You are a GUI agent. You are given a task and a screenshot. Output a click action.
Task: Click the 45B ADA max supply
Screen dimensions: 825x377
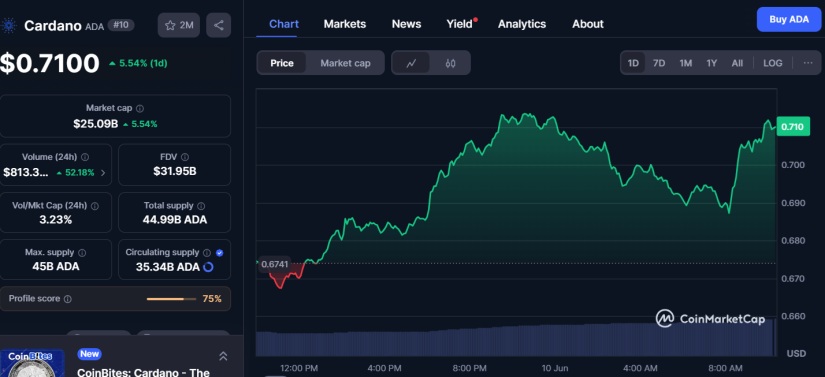point(56,267)
